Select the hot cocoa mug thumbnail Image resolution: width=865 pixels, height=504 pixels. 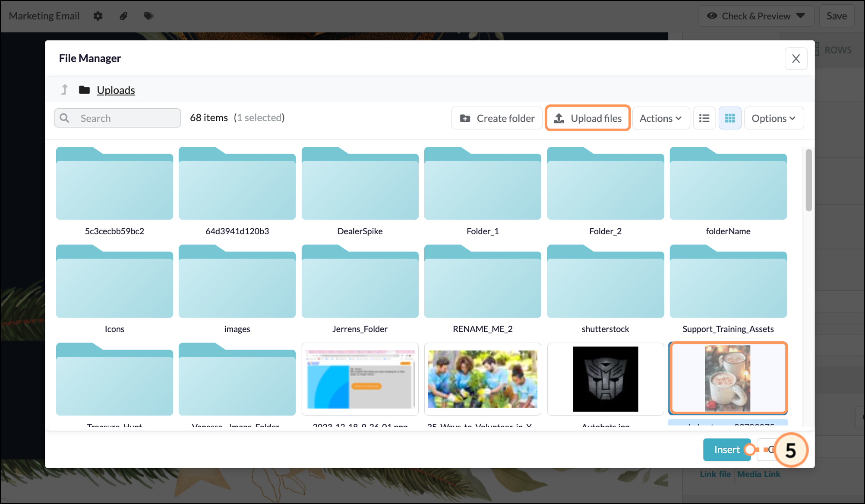click(728, 378)
